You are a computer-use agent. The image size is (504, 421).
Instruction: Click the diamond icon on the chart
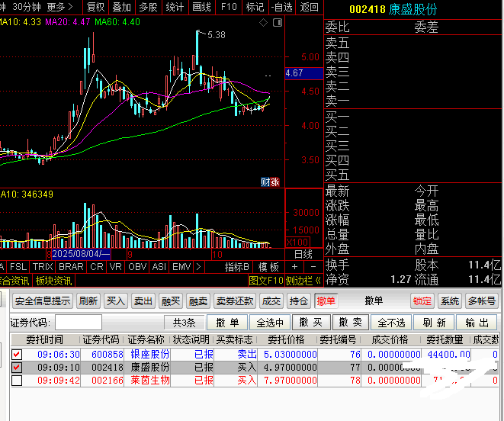point(263,23)
